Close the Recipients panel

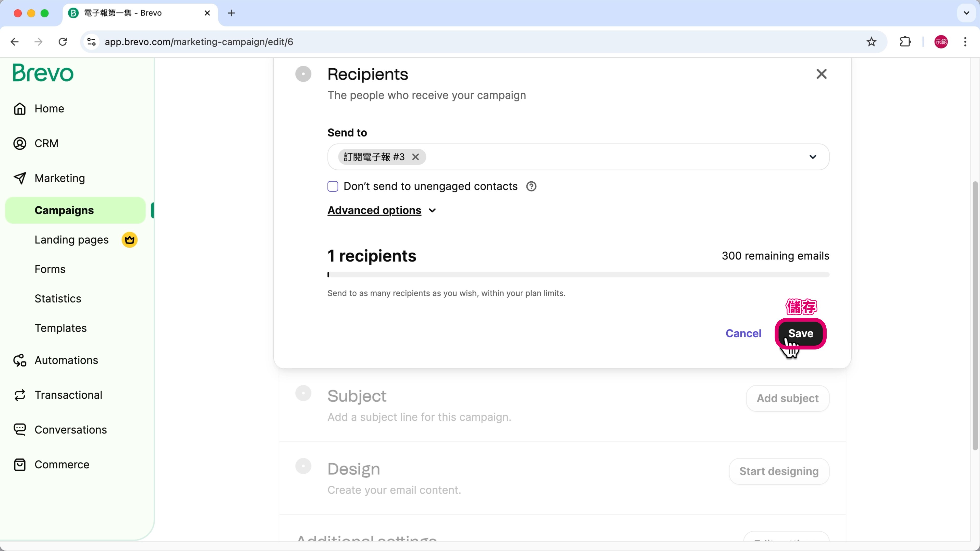click(x=821, y=74)
